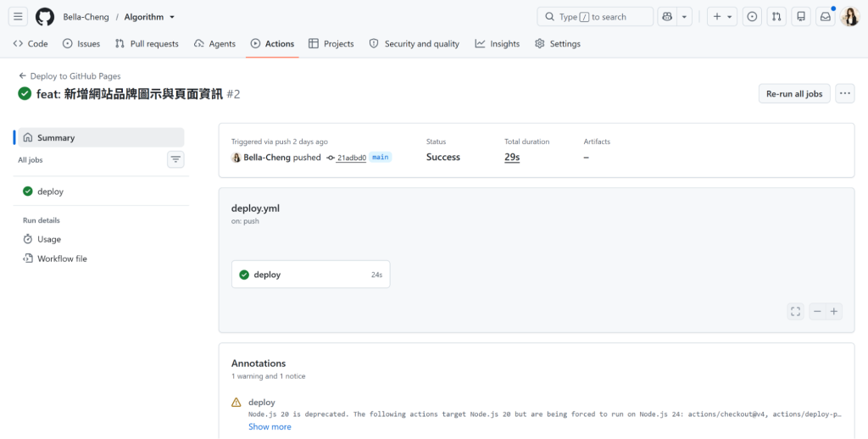Go back to Deploy to GitHub Pages
The height and width of the screenshot is (439, 868).
70,75
